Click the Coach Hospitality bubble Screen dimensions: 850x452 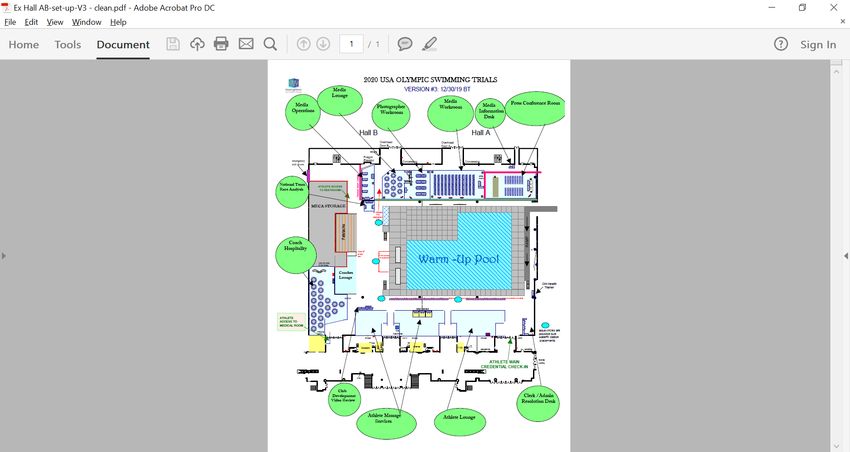click(295, 255)
